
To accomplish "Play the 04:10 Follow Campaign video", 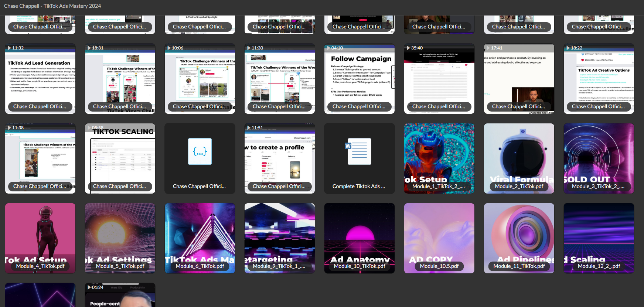I will pos(360,79).
